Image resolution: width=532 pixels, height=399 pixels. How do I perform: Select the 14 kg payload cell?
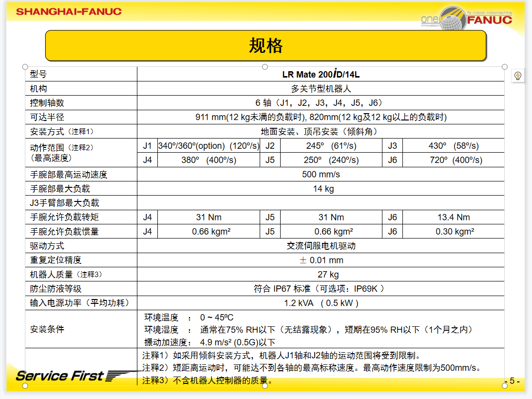click(321, 188)
